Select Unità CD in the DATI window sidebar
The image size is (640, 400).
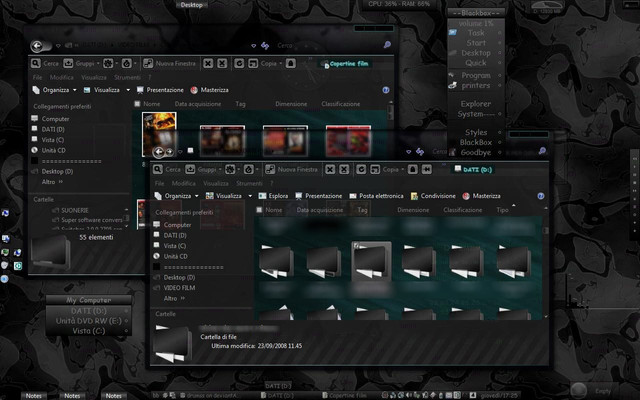click(x=176, y=256)
